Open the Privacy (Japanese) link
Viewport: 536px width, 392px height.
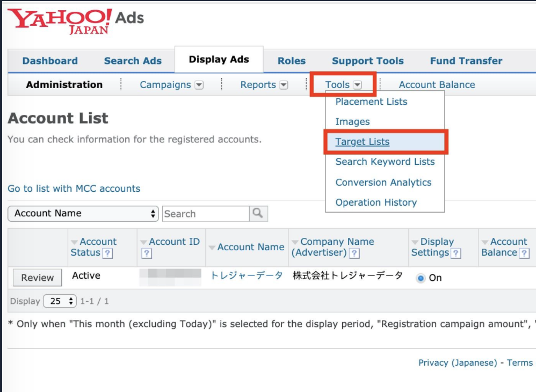pyautogui.click(x=458, y=362)
